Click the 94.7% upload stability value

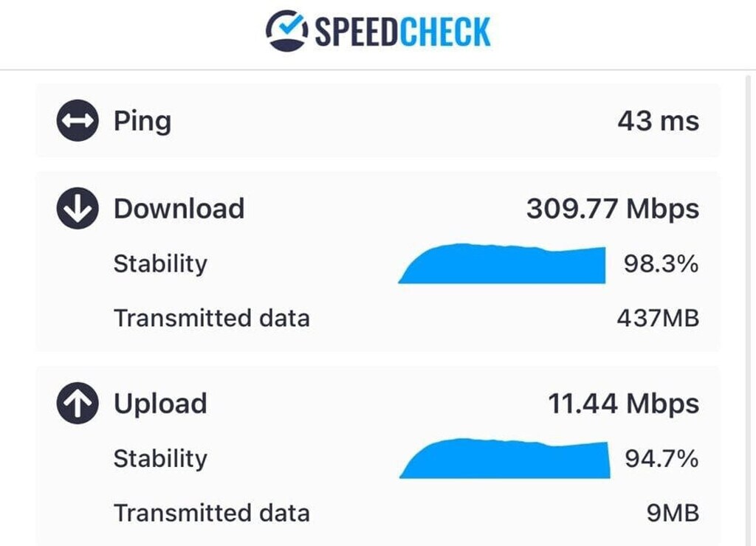pyautogui.click(x=661, y=458)
